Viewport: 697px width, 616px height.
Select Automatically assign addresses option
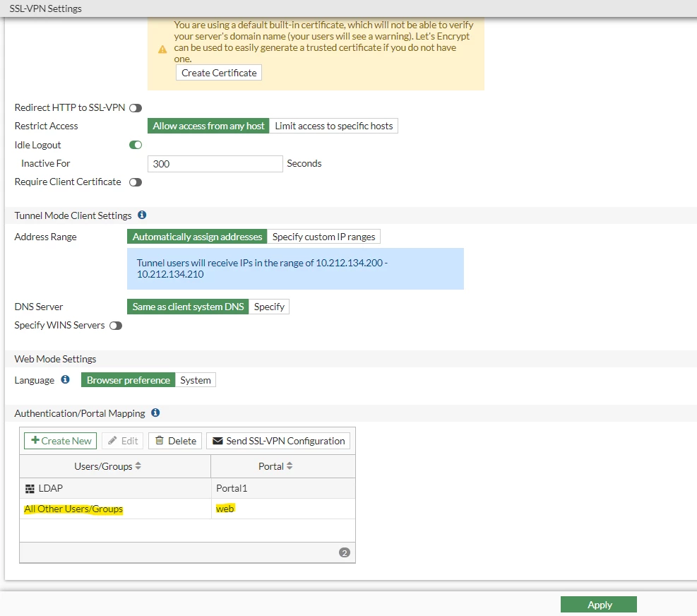tap(197, 237)
